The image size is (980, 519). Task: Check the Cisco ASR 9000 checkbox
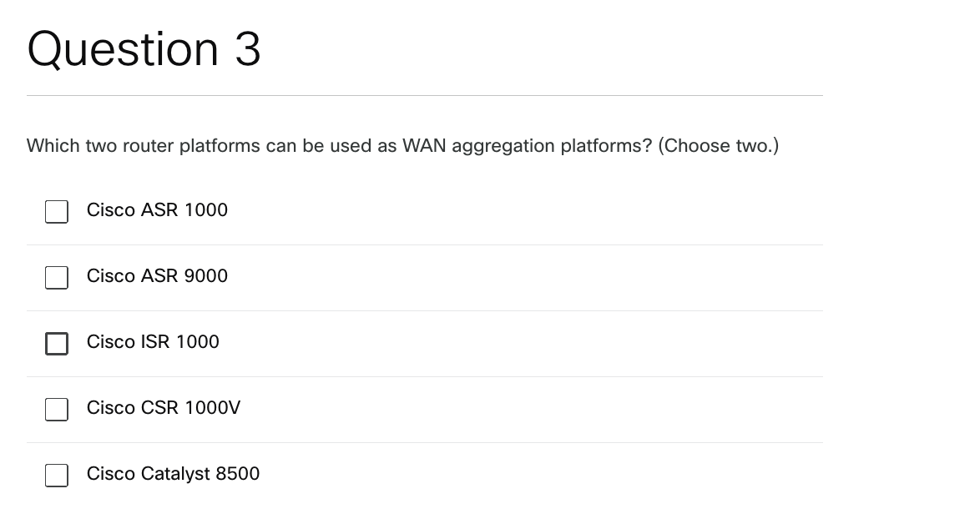point(56,277)
